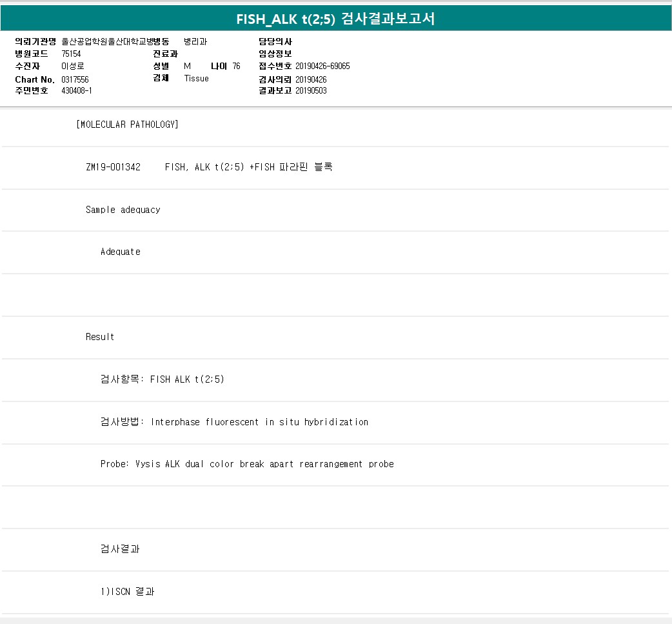Screen dimensions: 672x624
Task: Click the specimen ID ZM19-001342
Action: coord(113,167)
